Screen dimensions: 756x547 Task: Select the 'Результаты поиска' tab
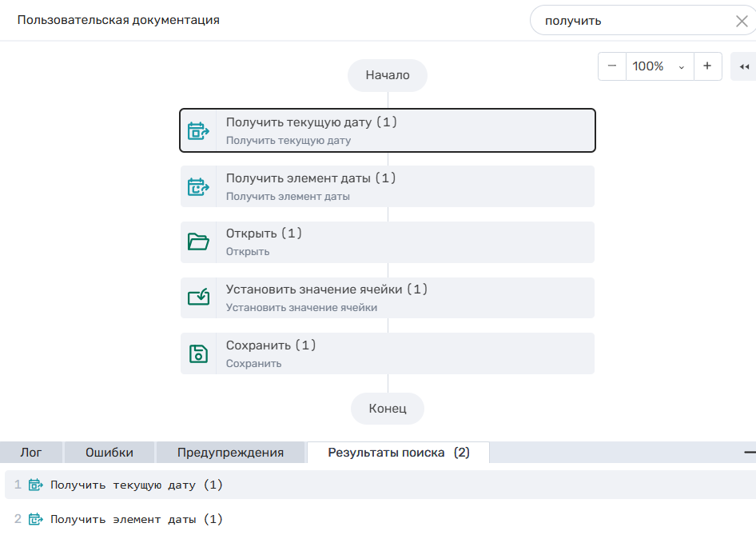click(398, 453)
